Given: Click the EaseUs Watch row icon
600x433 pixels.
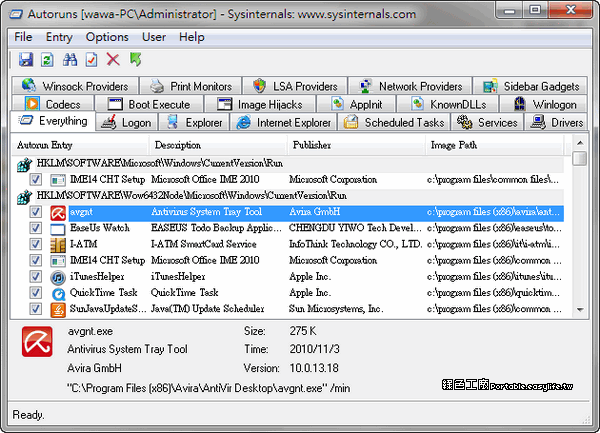Looking at the screenshot, I should point(58,229).
